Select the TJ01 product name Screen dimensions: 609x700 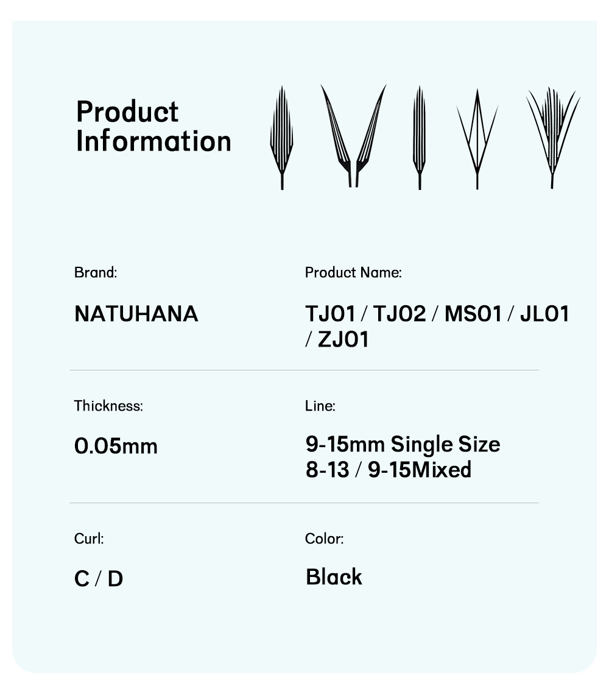[330, 314]
